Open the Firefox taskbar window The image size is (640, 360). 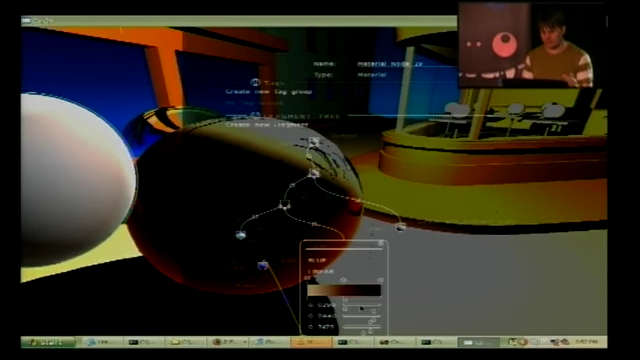point(228,342)
